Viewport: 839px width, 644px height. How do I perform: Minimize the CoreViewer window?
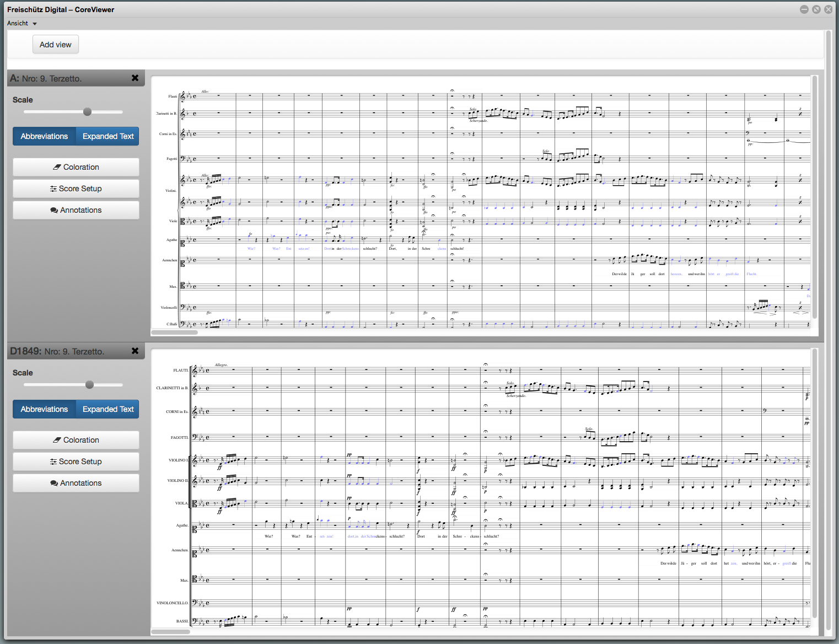[x=804, y=9]
